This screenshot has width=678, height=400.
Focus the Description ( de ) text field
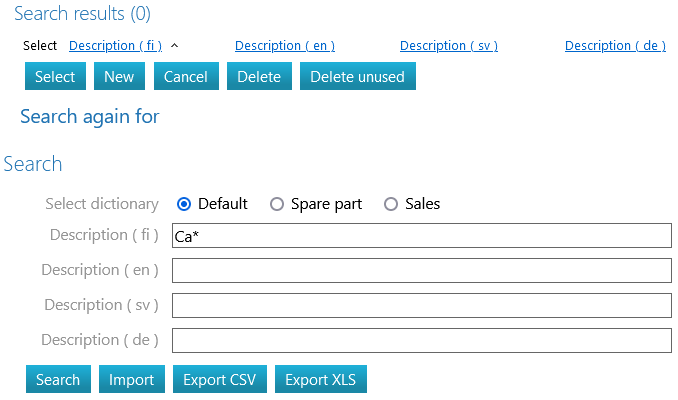421,340
